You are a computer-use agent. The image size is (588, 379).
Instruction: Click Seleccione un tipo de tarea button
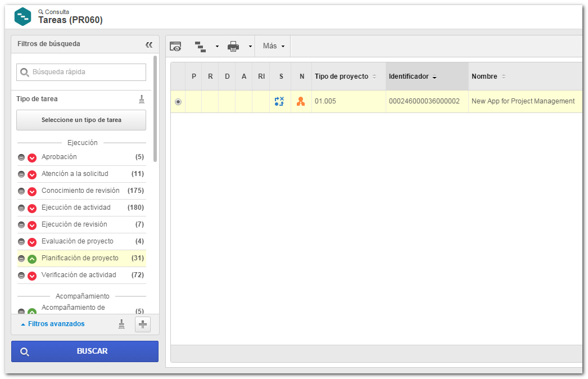(x=81, y=120)
